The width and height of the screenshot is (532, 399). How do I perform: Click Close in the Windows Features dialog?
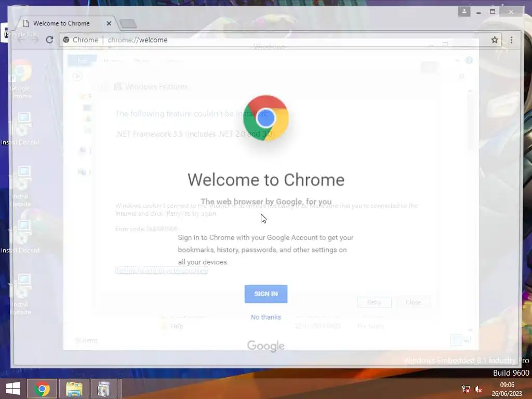[413, 302]
